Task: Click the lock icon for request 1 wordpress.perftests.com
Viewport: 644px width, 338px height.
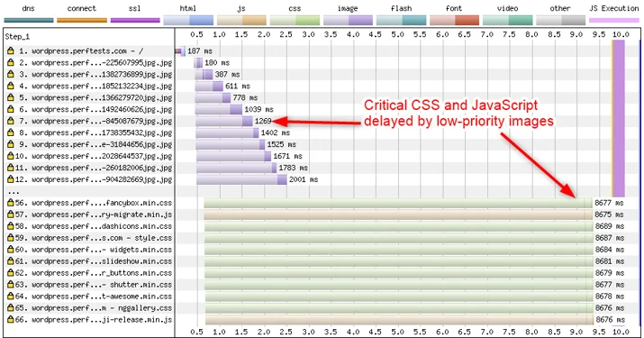Action: (x=11, y=51)
